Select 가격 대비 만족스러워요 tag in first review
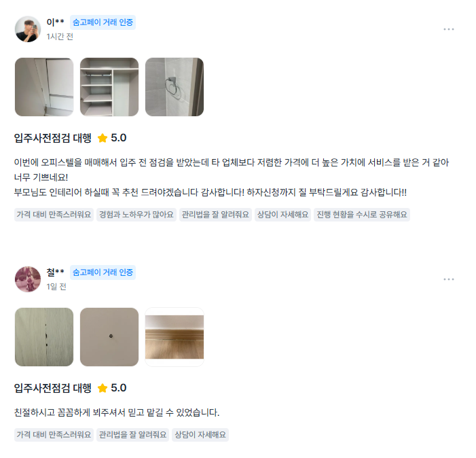 [54, 215]
